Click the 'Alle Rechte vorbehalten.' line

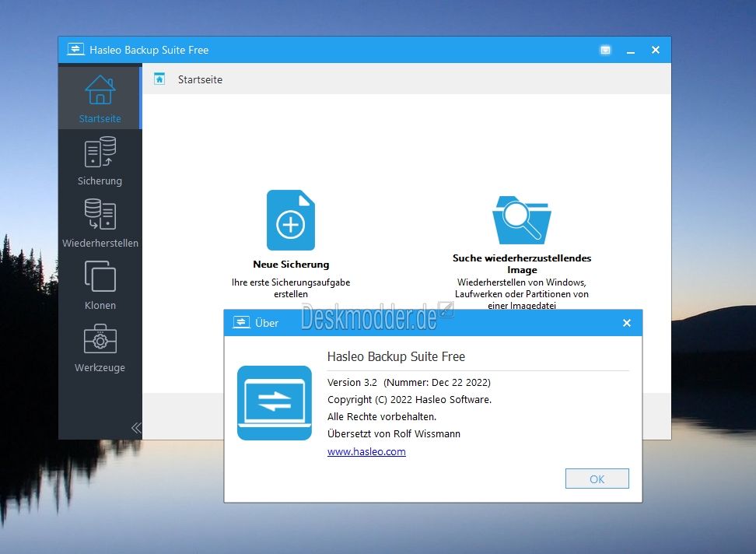pyautogui.click(x=382, y=416)
